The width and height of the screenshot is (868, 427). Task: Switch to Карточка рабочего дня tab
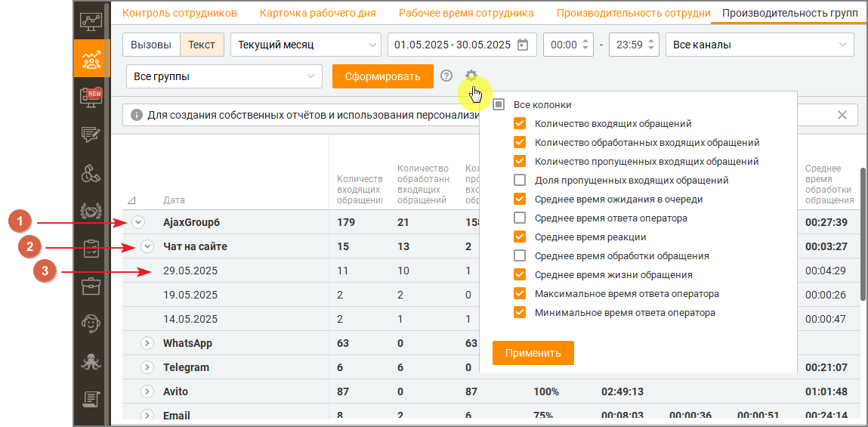[x=318, y=13]
